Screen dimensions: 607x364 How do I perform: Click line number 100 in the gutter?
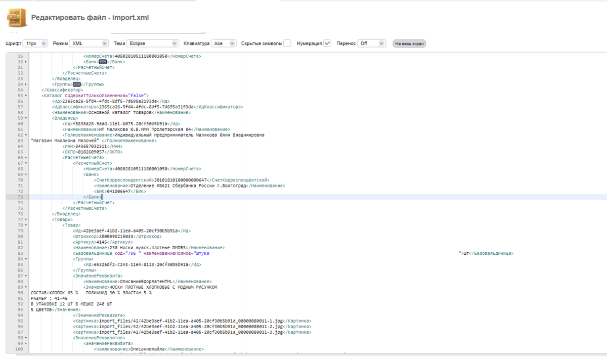pos(19,349)
